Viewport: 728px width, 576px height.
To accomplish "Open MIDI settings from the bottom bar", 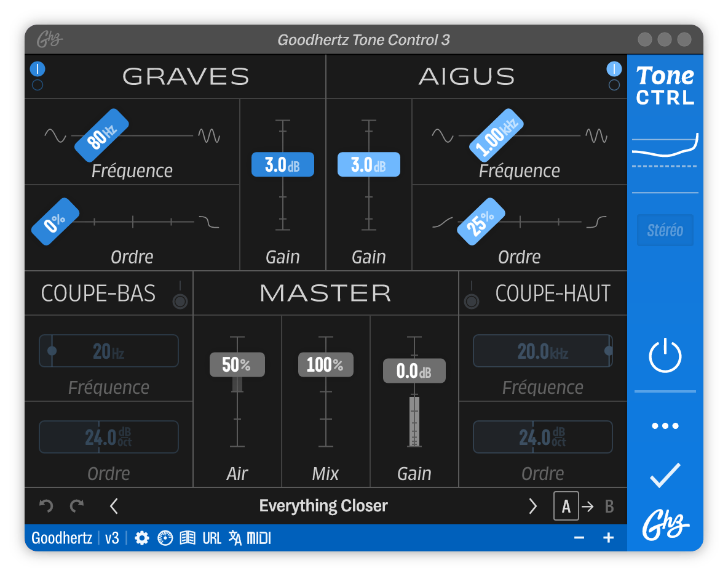I will [x=258, y=537].
